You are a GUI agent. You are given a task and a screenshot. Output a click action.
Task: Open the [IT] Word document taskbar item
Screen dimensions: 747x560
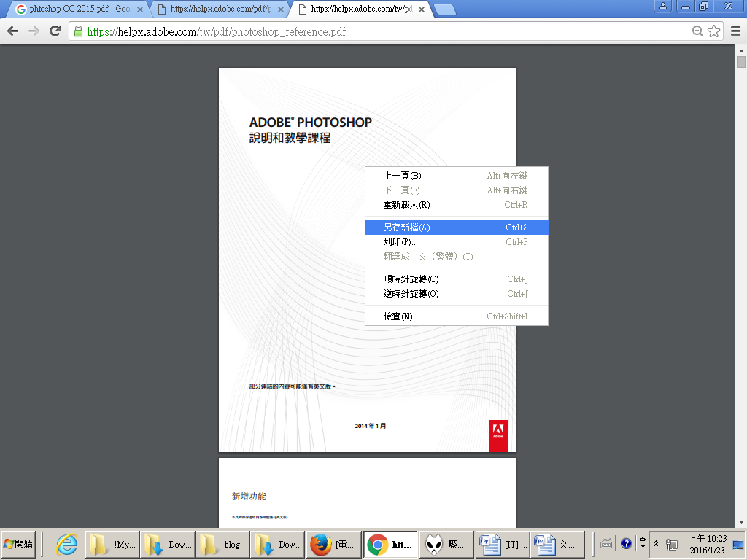[x=502, y=544]
